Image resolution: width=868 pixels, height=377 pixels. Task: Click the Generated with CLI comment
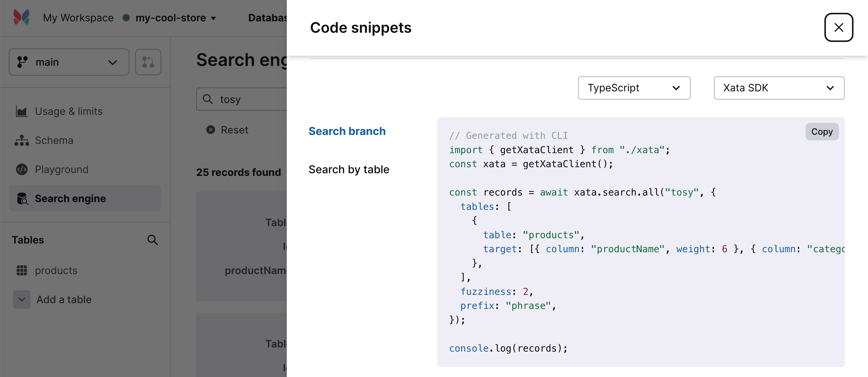pyautogui.click(x=509, y=135)
